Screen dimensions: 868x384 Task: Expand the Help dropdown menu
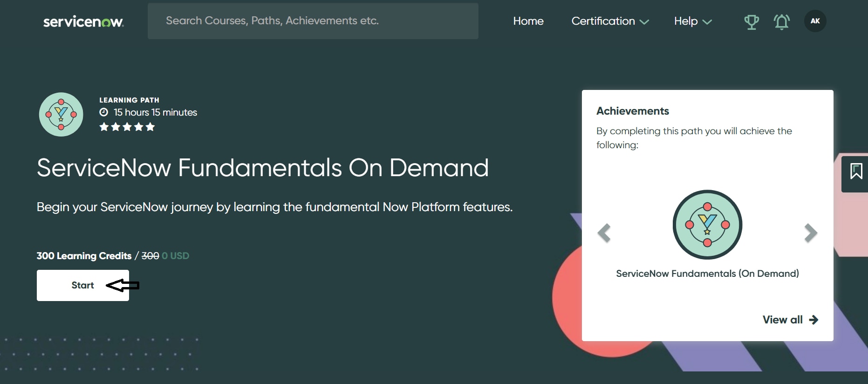click(692, 21)
